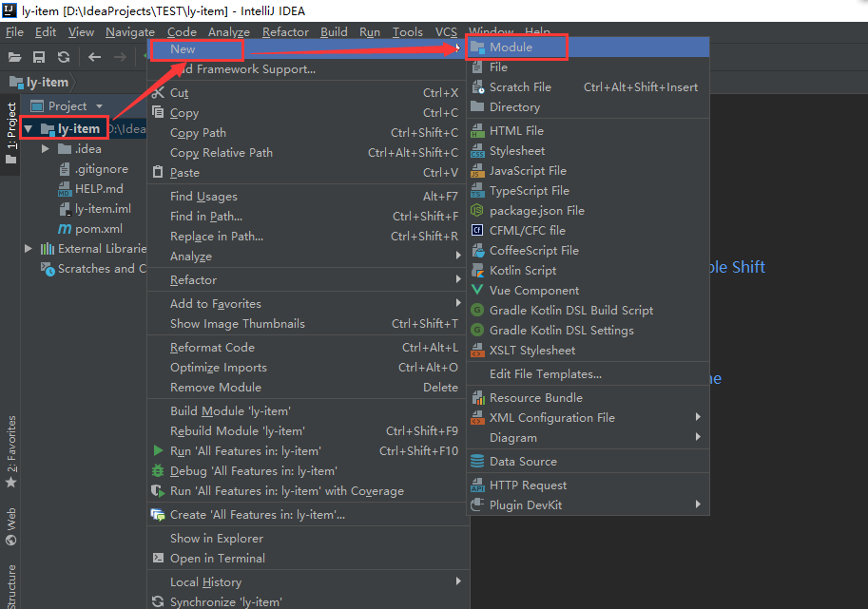Screen dimensions: 868x609
Task: Click the Cut scissors icon
Action: (x=158, y=92)
